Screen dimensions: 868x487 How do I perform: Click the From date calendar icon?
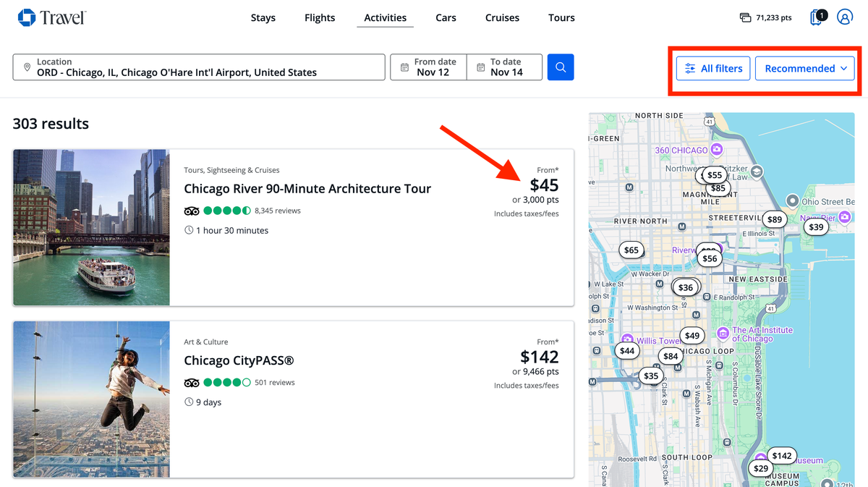tap(404, 67)
